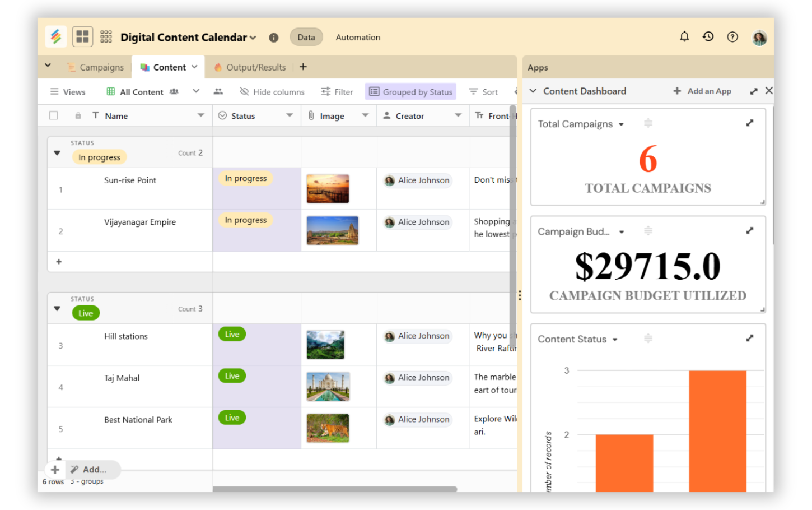
Task: Expand the Total Campaigns widget fullscreen
Action: tap(750, 123)
